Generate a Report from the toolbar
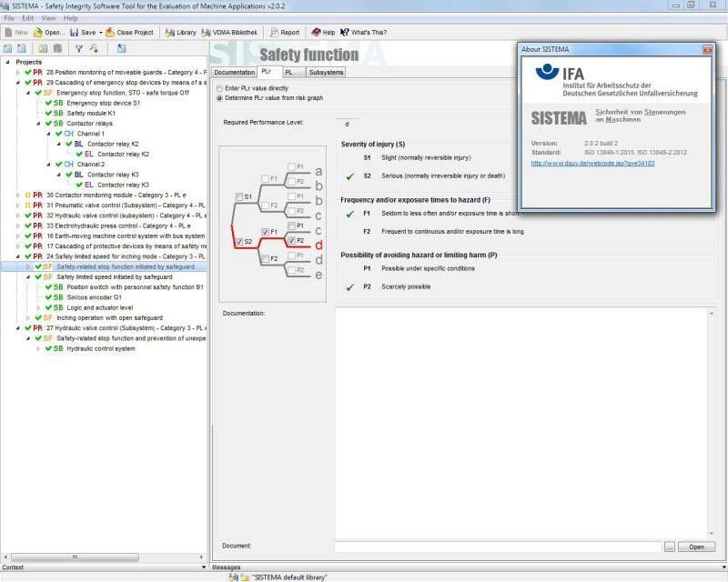The width and height of the screenshot is (728, 582). click(x=285, y=33)
